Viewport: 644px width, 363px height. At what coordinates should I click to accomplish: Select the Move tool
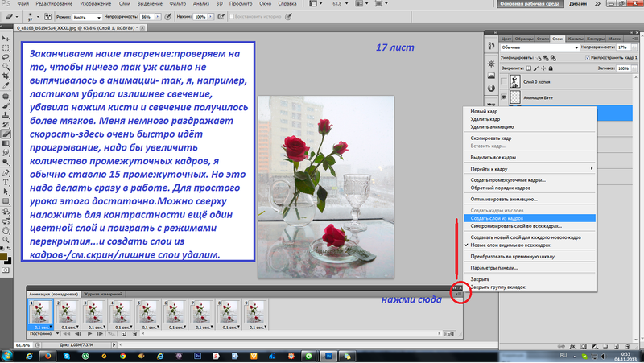coord(6,38)
